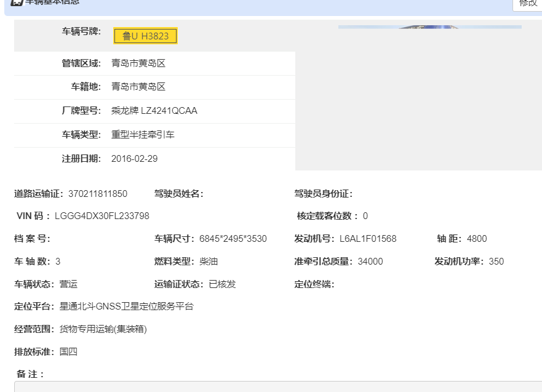This screenshot has width=542, height=392.
Task: Select the brand model 乘龙牌 LZ4241QCAA
Action: [154, 111]
